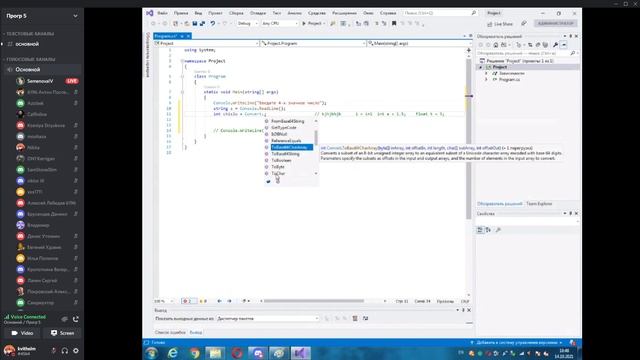Open Project scope navigation dropdown
The height and width of the screenshot is (360, 640).
pos(206,43)
